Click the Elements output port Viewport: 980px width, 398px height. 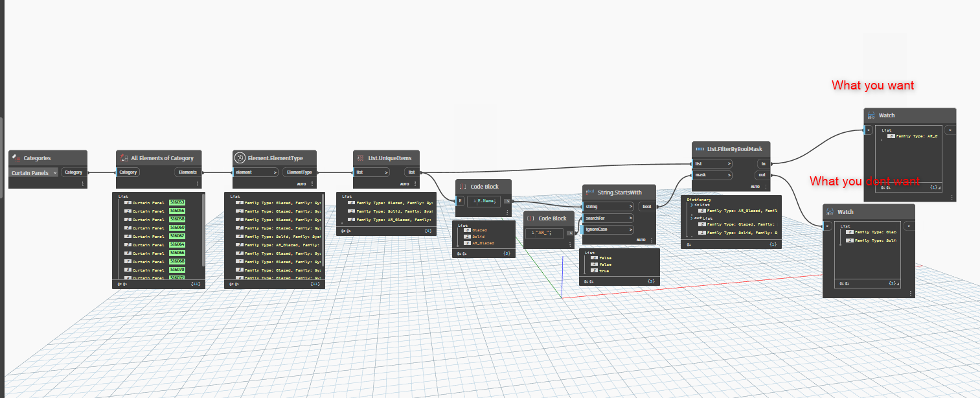coord(189,172)
